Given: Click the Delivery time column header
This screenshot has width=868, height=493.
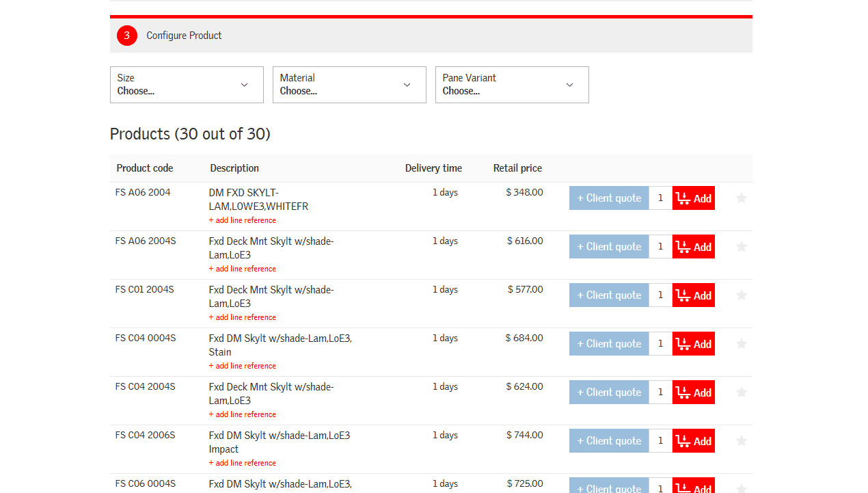Looking at the screenshot, I should pos(433,168).
